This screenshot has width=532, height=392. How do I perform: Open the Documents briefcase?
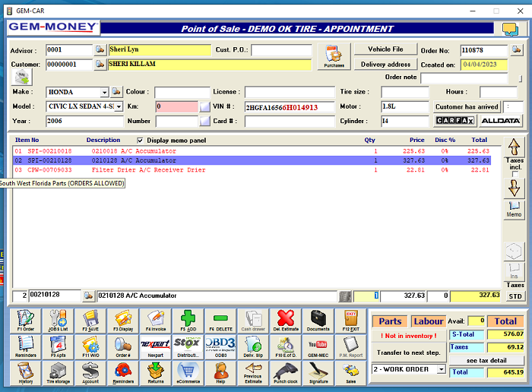pos(318,321)
